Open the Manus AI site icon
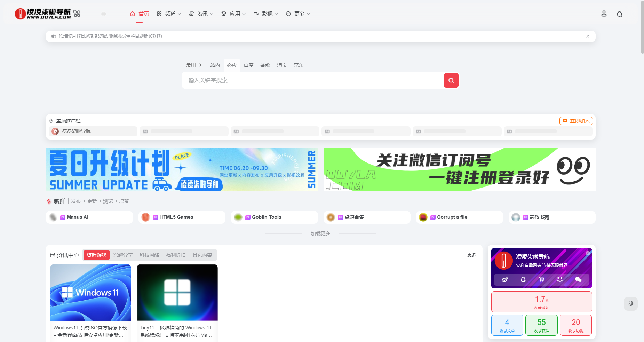The image size is (644, 342). (x=53, y=217)
